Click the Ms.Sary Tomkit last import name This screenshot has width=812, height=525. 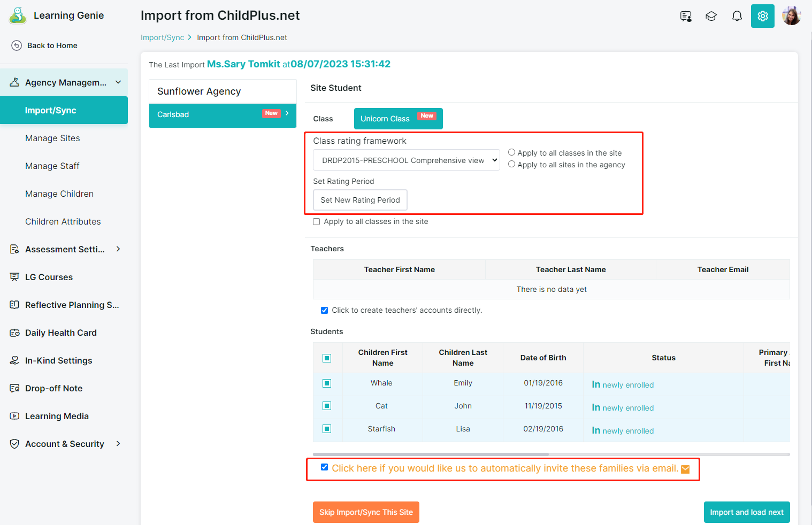point(243,64)
